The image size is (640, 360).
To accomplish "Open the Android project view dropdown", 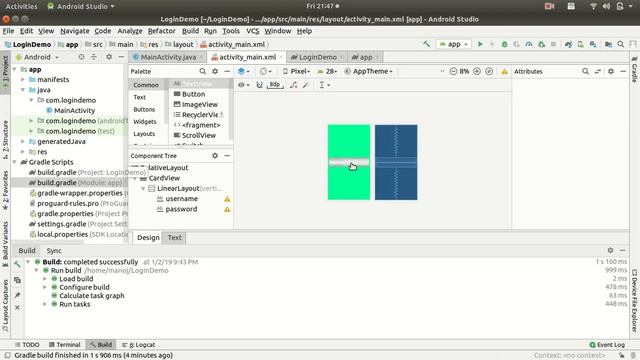I will click(37, 57).
